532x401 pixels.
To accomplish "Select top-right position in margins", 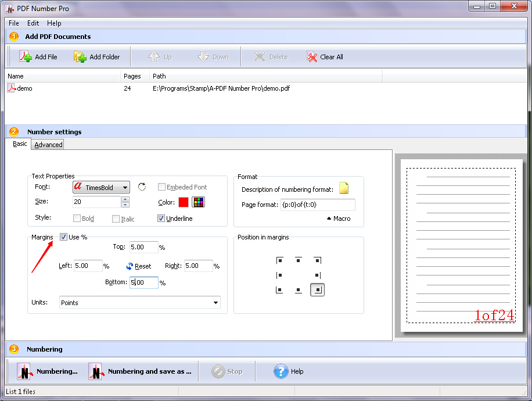I will [317, 260].
